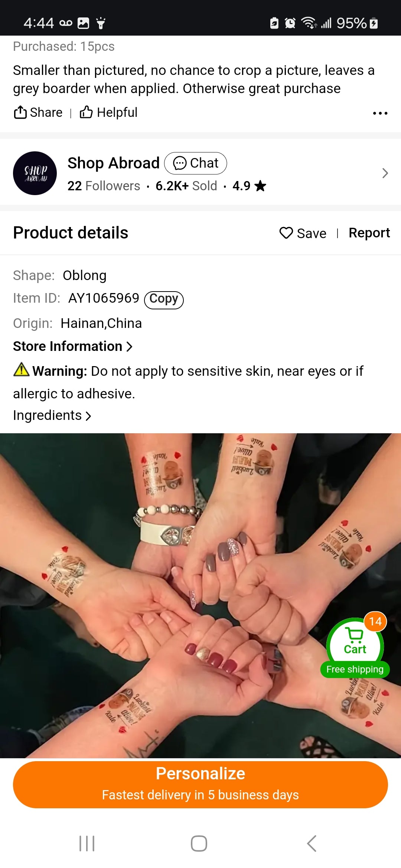Viewport: 401px width, 868px height.
Task: Tap the warning triangle icon
Action: tap(21, 369)
